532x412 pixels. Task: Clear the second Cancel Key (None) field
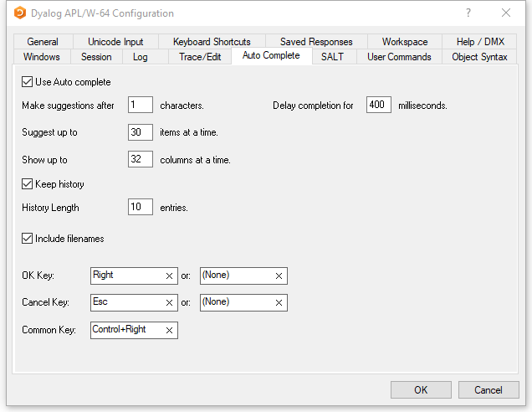[279, 302]
